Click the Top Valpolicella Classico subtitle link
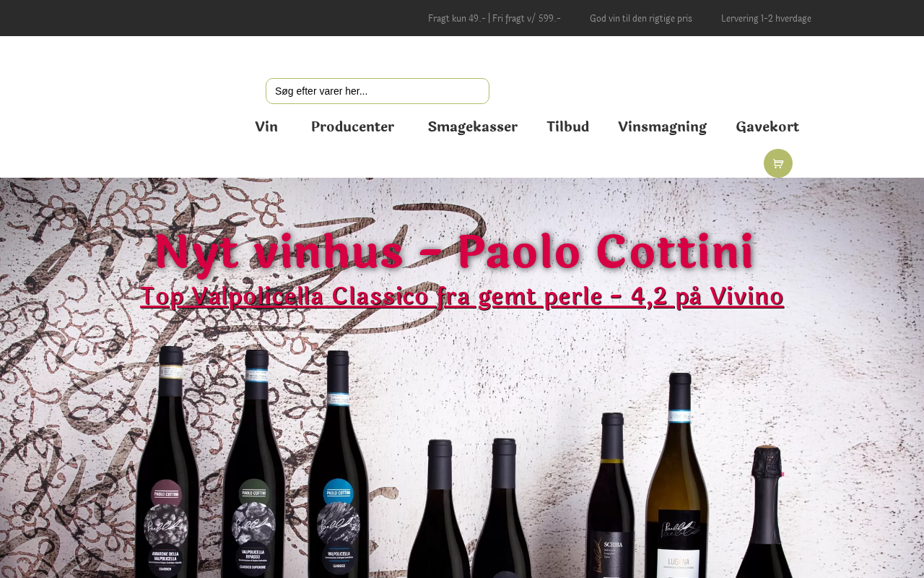Viewport: 924px width, 578px height. pyautogui.click(x=462, y=297)
